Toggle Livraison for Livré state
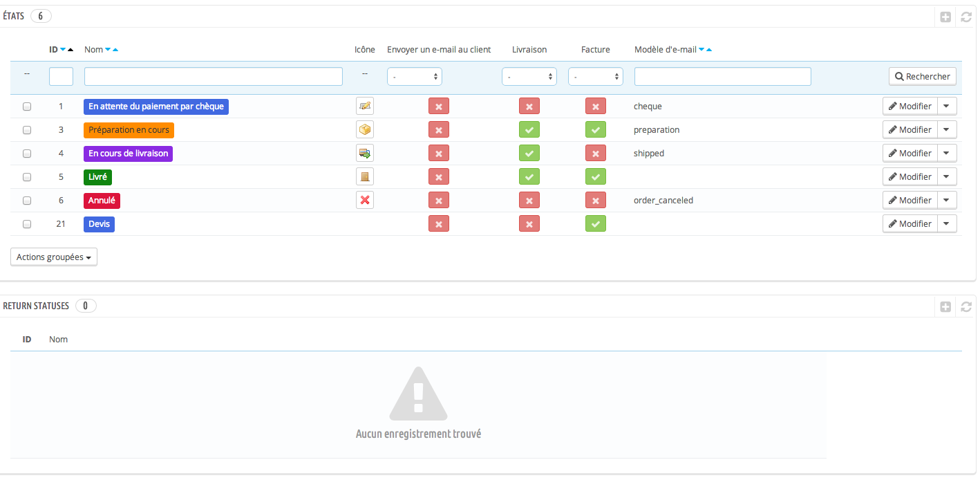Screen dimensions: 980x498 pyautogui.click(x=529, y=177)
